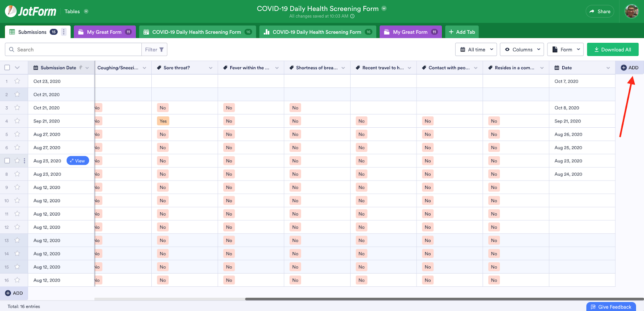Click the ADD row button at bottom

14,293
